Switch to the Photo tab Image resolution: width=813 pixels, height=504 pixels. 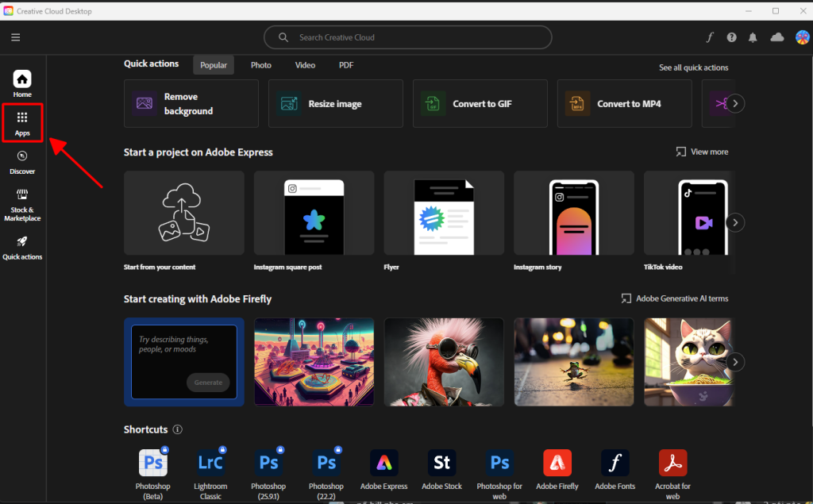(260, 65)
